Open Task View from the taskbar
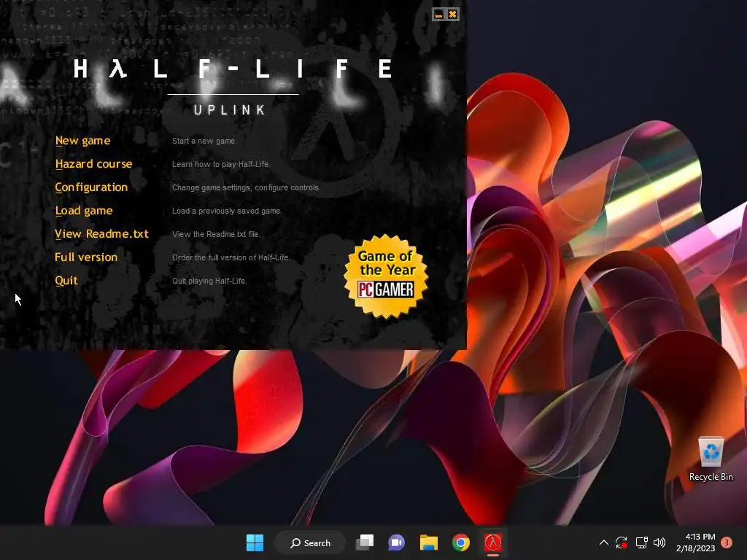The height and width of the screenshot is (560, 747). coord(365,542)
